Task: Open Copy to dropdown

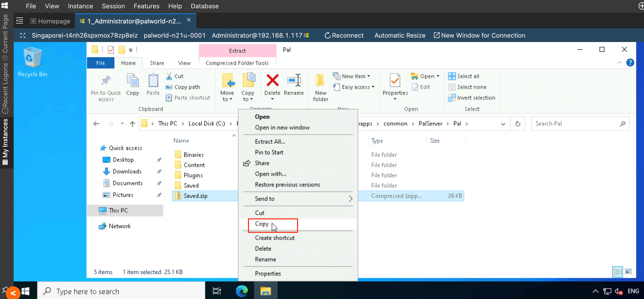Action: pyautogui.click(x=247, y=96)
